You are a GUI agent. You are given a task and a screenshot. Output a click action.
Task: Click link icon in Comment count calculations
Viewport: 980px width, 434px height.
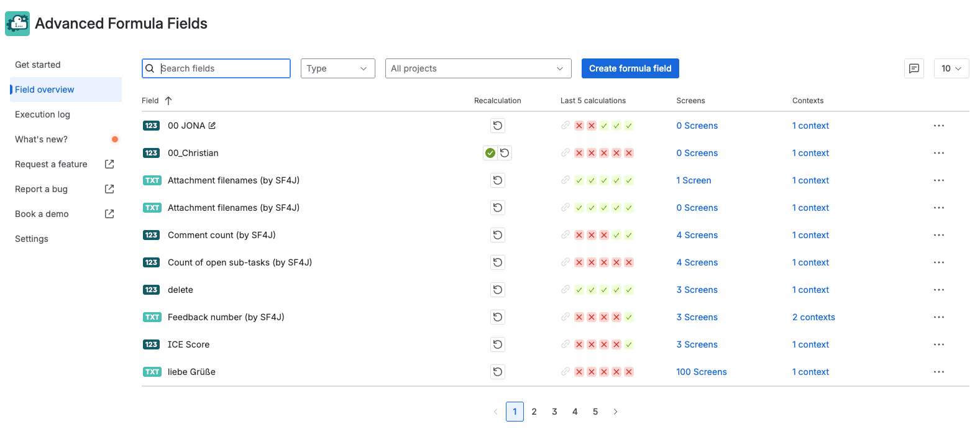(565, 235)
